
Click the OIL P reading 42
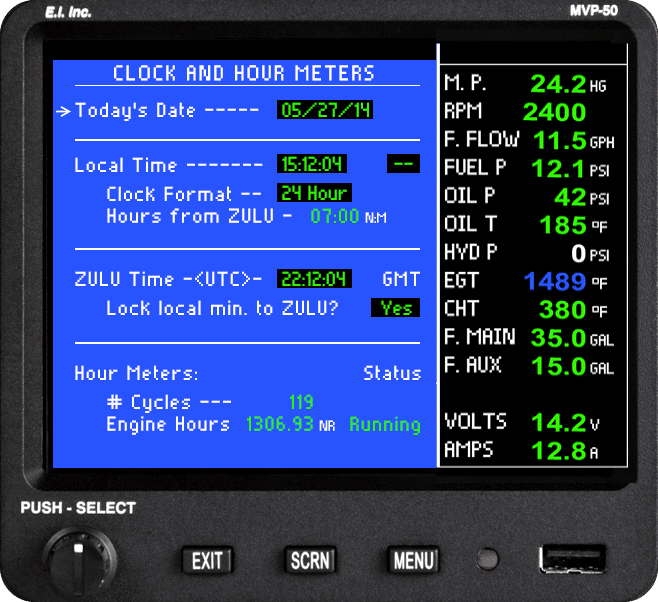[x=570, y=197]
